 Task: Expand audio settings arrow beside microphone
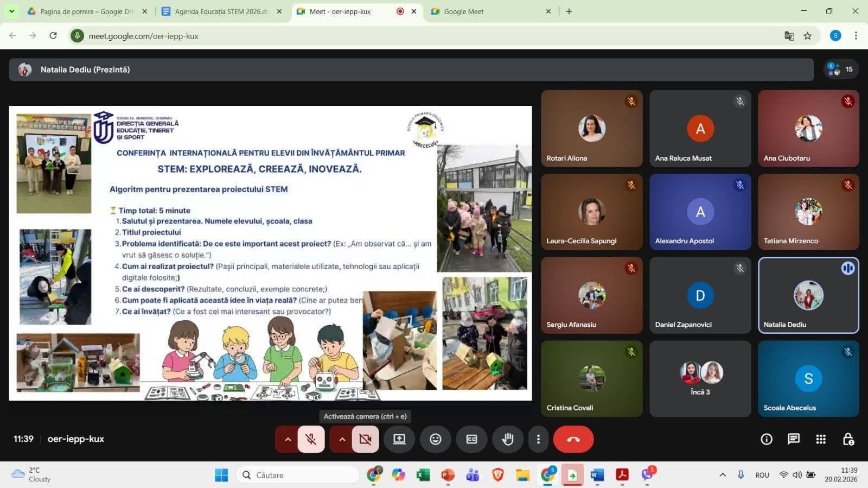tap(288, 439)
